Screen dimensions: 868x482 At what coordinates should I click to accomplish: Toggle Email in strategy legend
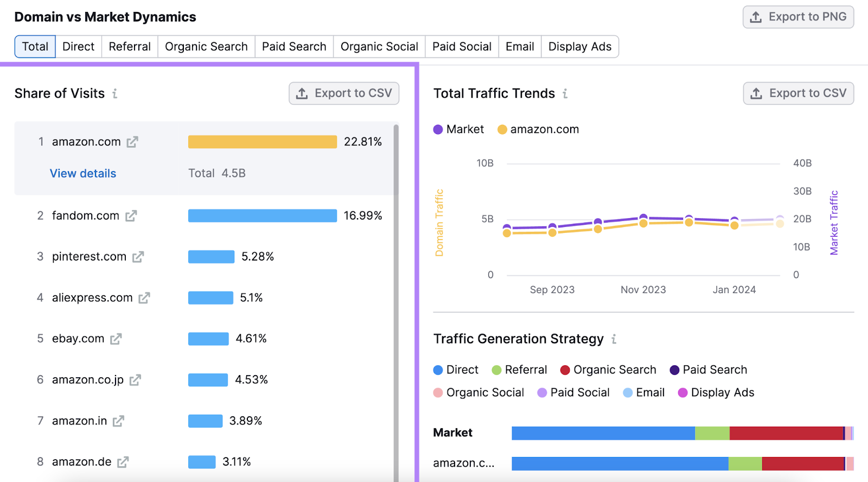pos(644,392)
